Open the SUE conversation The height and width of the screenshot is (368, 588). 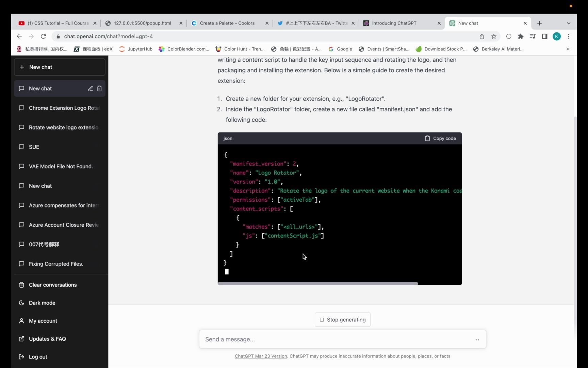(x=60, y=147)
